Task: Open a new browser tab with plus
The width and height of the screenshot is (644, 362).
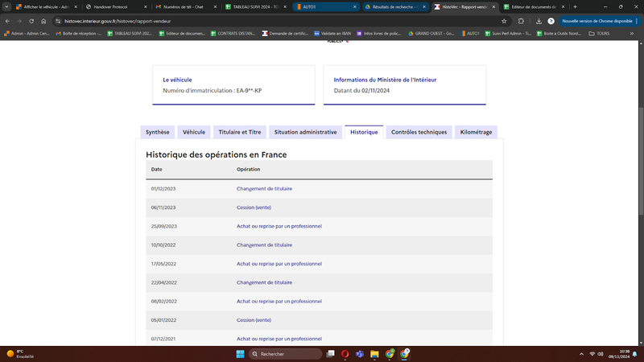Action: 575,6
